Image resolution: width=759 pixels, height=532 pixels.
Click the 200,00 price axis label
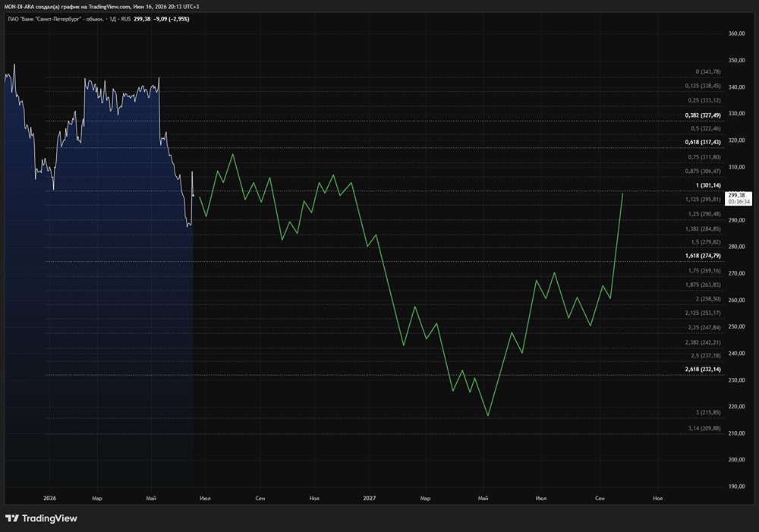(x=736, y=460)
